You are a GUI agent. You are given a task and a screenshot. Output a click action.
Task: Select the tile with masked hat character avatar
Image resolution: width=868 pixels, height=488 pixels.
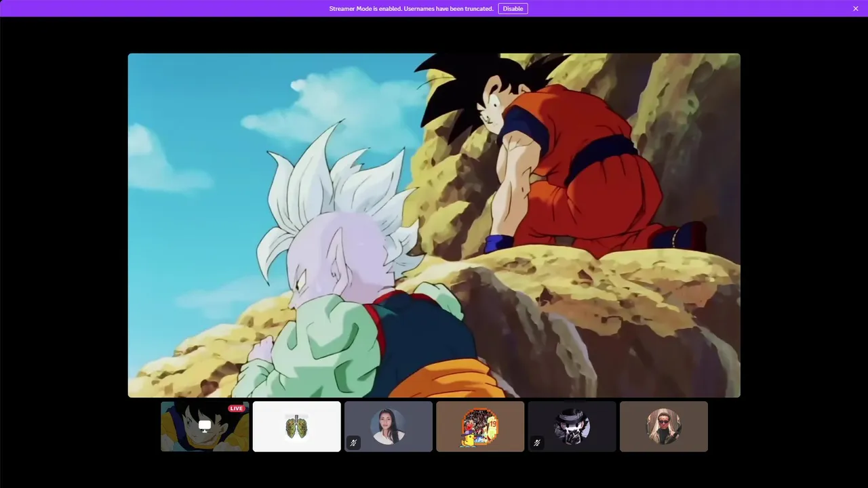572,426
